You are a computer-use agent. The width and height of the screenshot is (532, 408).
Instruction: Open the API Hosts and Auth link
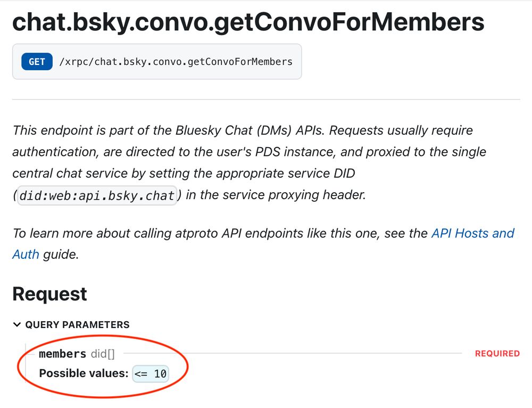click(x=472, y=233)
